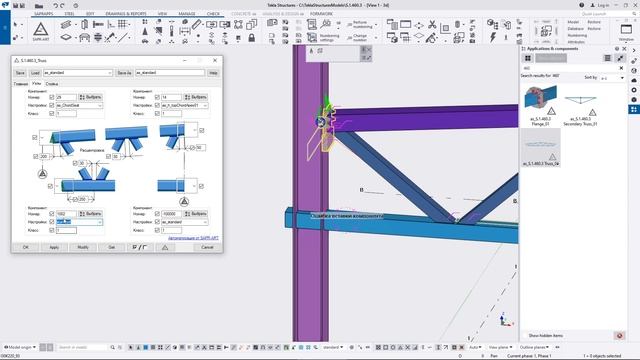The width and height of the screenshot is (640, 360).
Task: Open the grid tool icon
Action: 122,24
